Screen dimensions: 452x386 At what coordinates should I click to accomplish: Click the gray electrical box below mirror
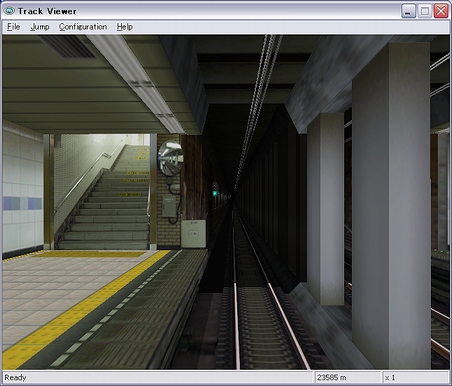click(x=169, y=206)
